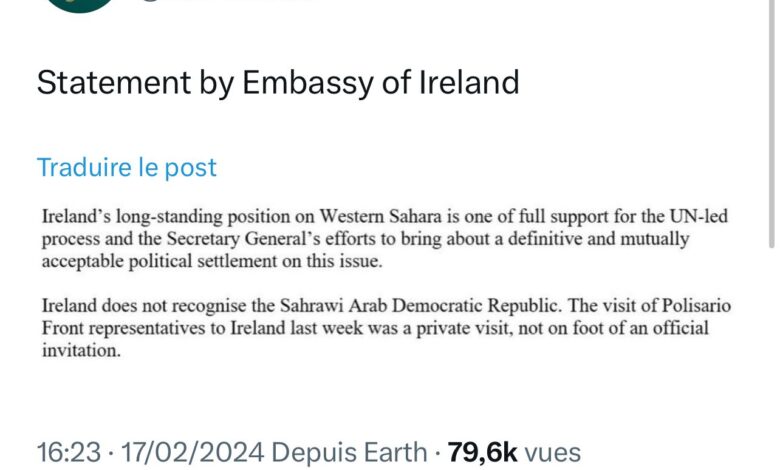Click the vertical scrollbar thumb

[x=772, y=124]
